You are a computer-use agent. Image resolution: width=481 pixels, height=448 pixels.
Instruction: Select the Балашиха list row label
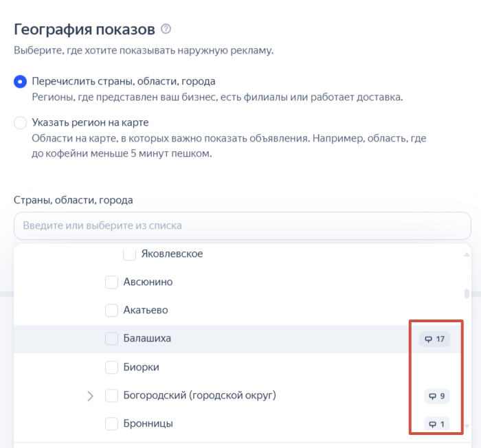(147, 339)
